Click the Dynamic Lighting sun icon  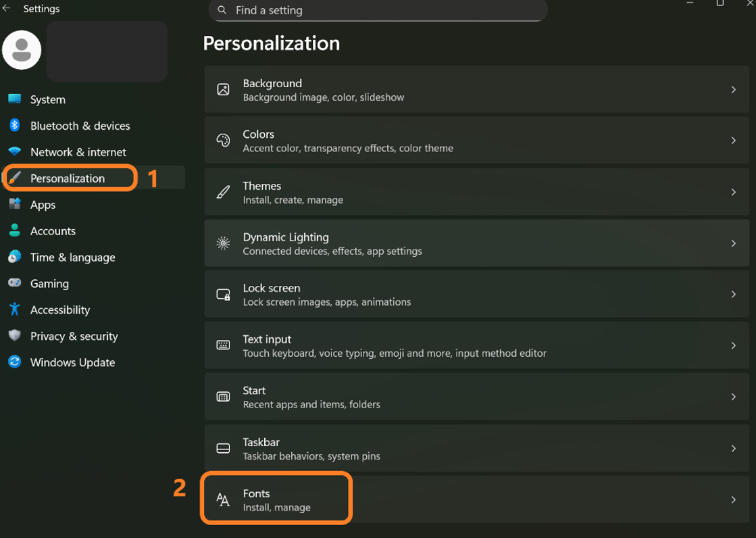pyautogui.click(x=223, y=243)
